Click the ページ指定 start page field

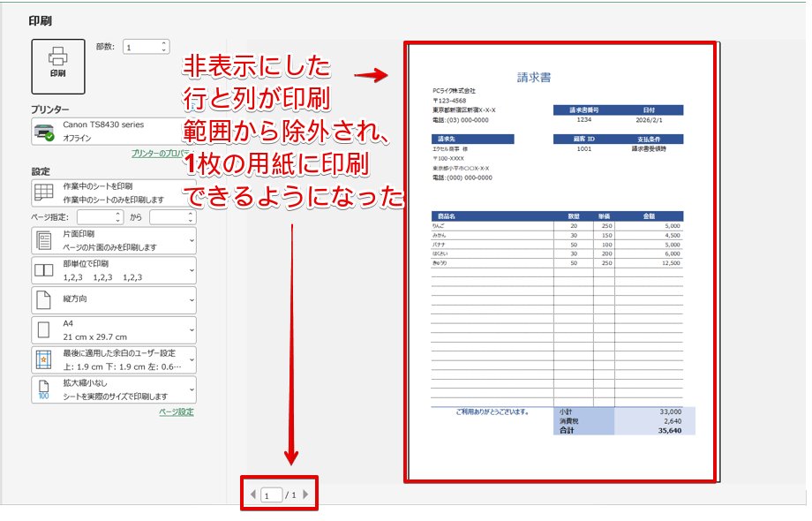pos(100,216)
